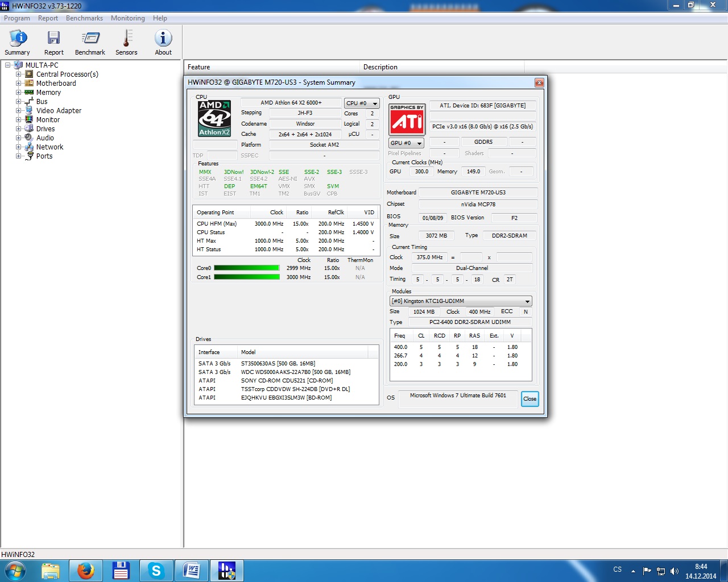This screenshot has width=728, height=582.
Task: Click the Network tree icon
Action: coord(29,147)
